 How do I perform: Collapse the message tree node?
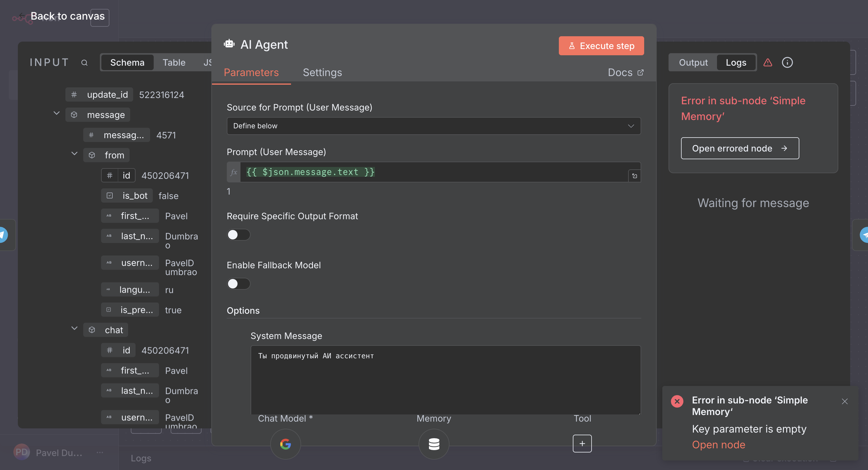click(56, 113)
